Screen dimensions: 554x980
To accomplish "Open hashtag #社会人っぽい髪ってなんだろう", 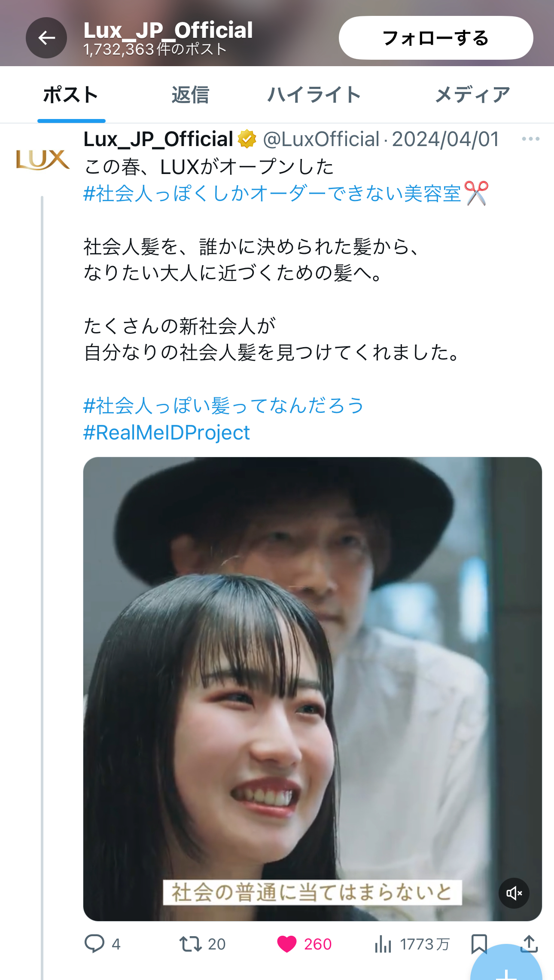I will (224, 406).
